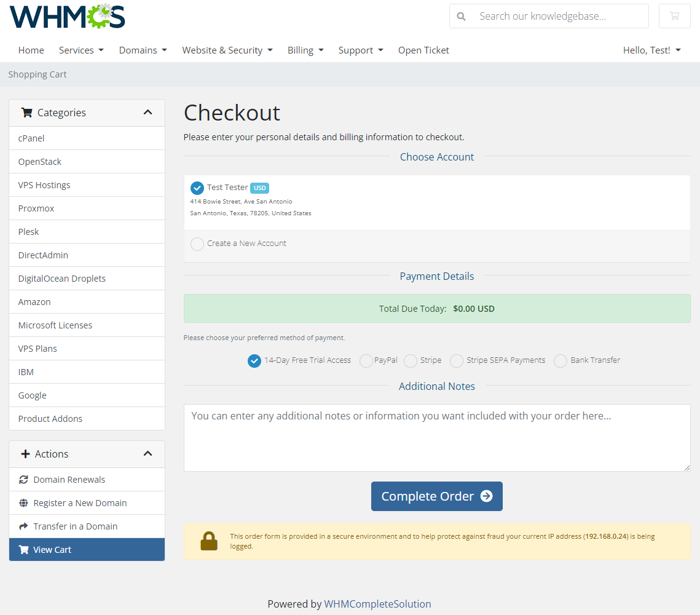The height and width of the screenshot is (615, 700).
Task: Open the WHMCompleteSolution link in the footer
Action: (377, 604)
